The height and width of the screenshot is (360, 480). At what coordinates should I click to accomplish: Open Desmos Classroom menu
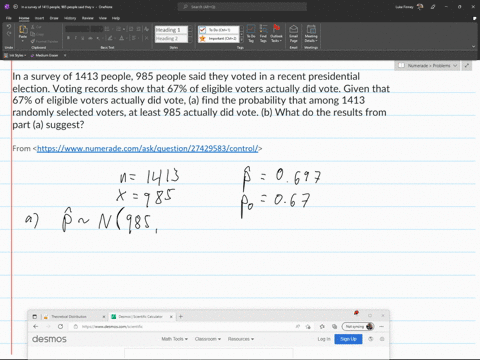point(208,339)
